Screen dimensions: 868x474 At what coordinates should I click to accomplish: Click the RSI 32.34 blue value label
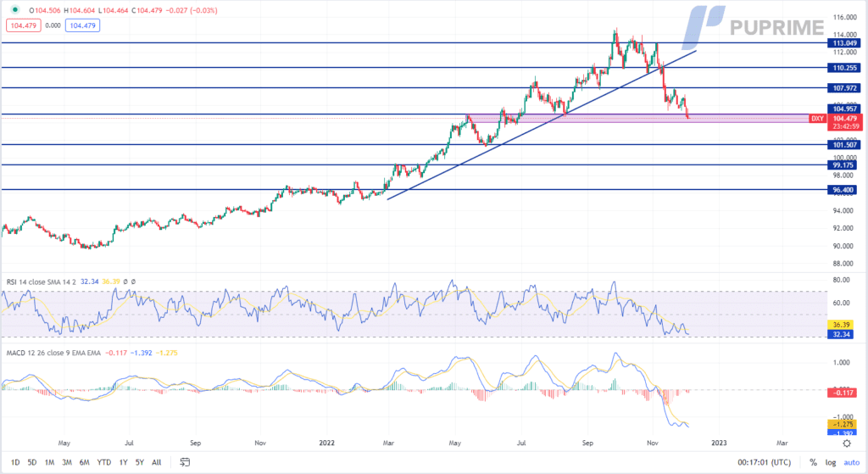(x=841, y=334)
